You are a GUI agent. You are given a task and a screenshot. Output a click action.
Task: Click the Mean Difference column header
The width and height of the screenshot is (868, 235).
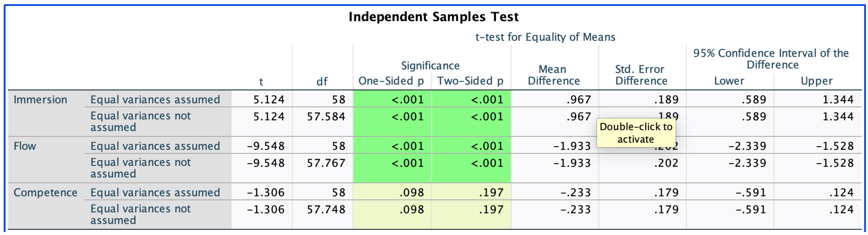click(x=554, y=75)
